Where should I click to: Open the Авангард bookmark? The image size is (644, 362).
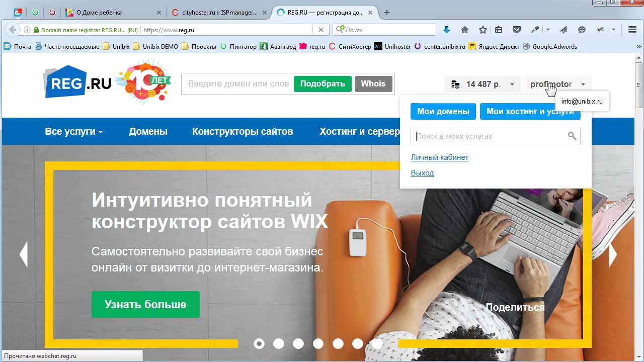(278, 46)
